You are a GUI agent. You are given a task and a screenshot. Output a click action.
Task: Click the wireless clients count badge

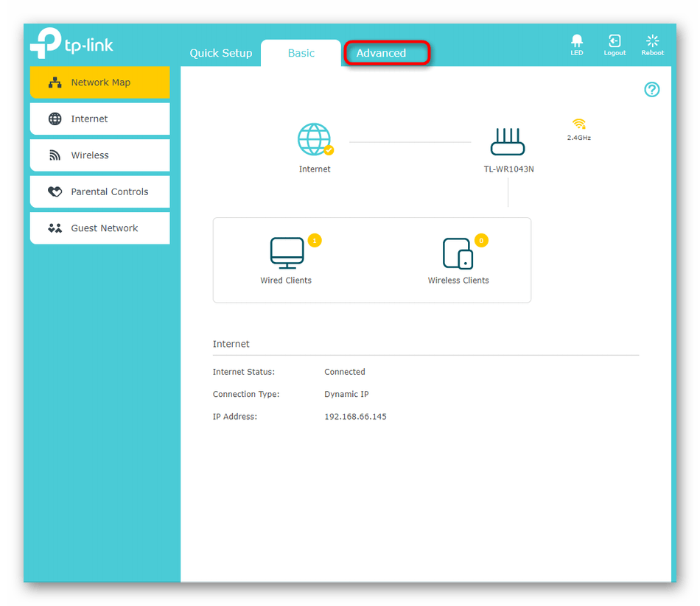[x=482, y=240]
